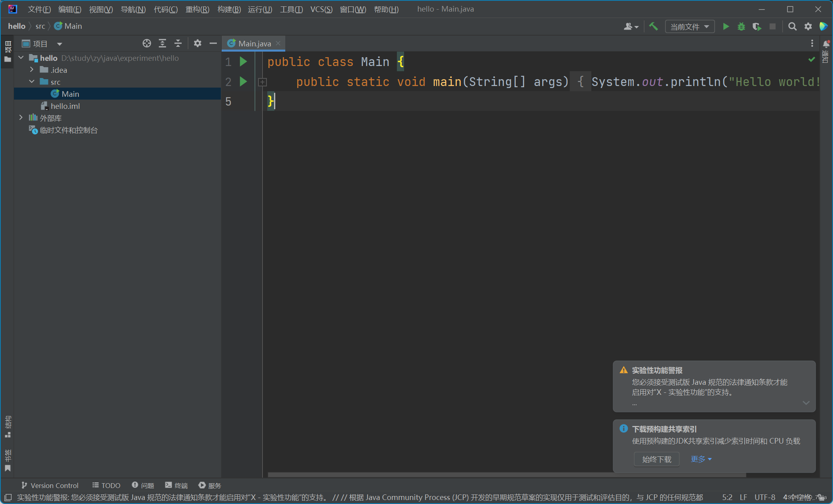The height and width of the screenshot is (504, 833).
Task: Open the notifications bell icon
Action: coord(826,43)
